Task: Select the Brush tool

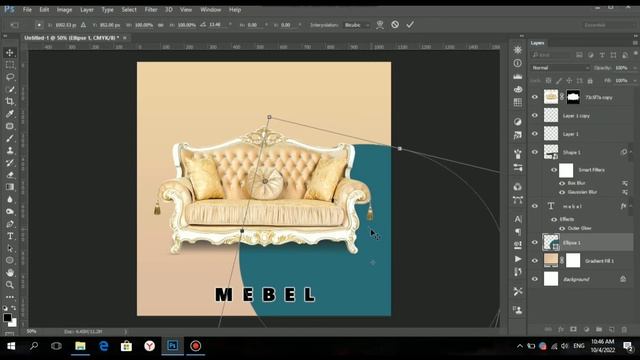Action: click(10, 138)
